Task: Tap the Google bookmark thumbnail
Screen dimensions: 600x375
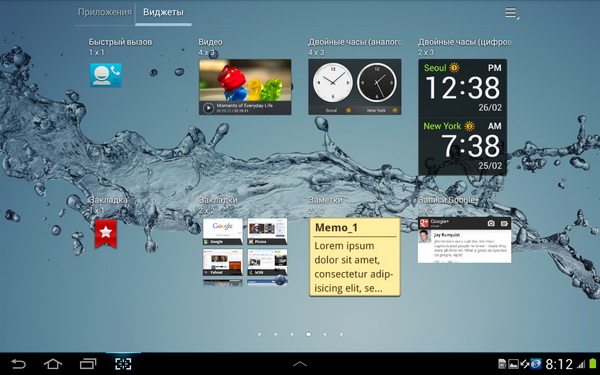Action: (223, 232)
